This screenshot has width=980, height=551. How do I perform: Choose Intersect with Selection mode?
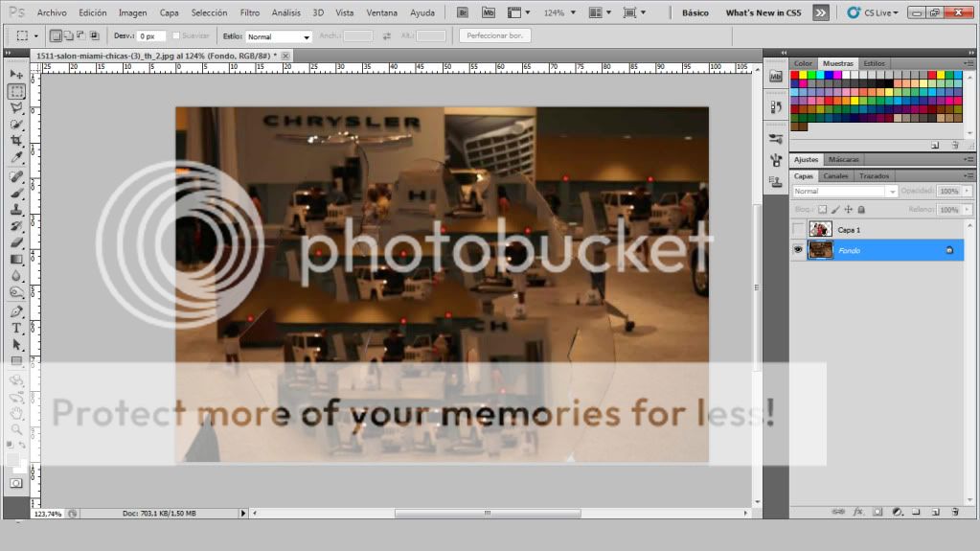[95, 35]
